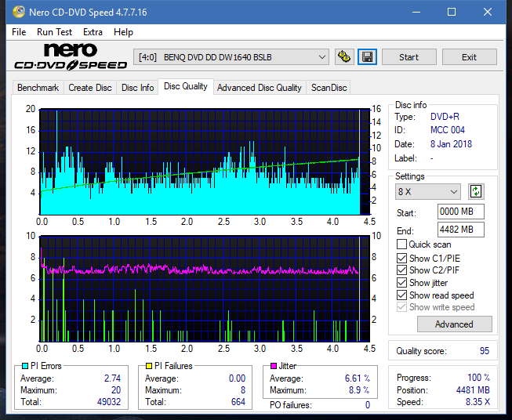
Task: Click the Speed value 8.35 X
Action: 478,402
